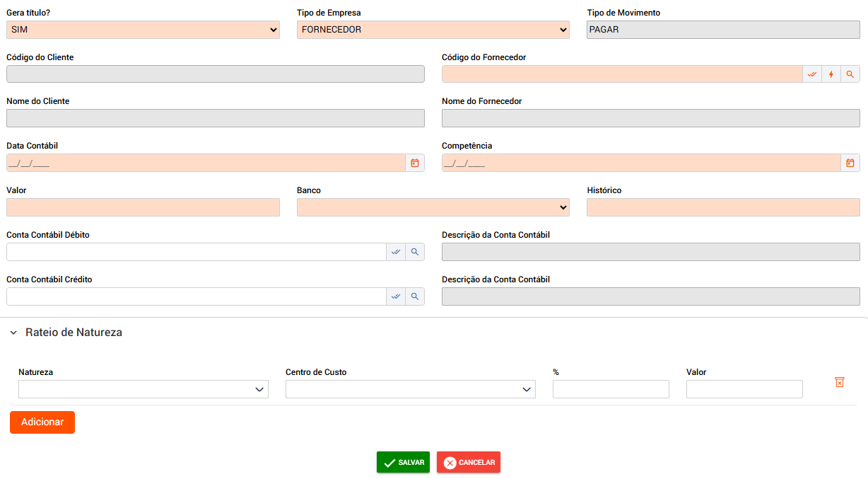The width and height of the screenshot is (868, 479).
Task: Click double-check icon in Conta Contábil Crédito
Action: [x=396, y=297]
